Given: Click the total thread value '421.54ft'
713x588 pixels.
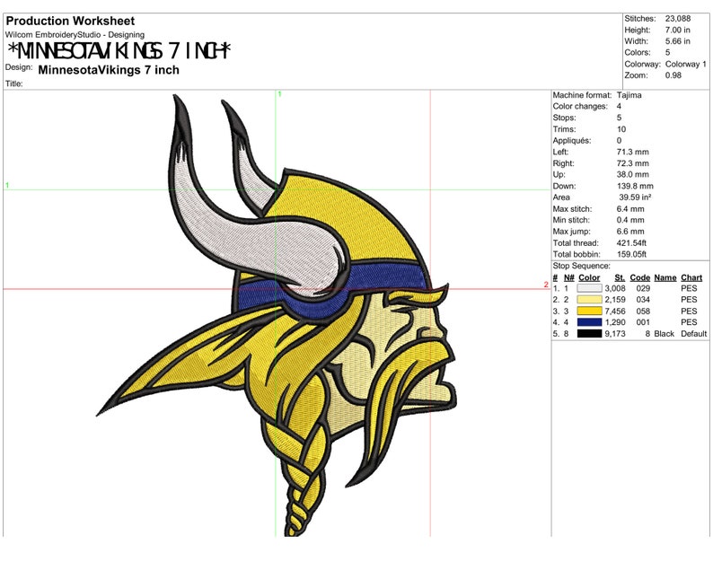Looking at the screenshot, I should [x=631, y=243].
